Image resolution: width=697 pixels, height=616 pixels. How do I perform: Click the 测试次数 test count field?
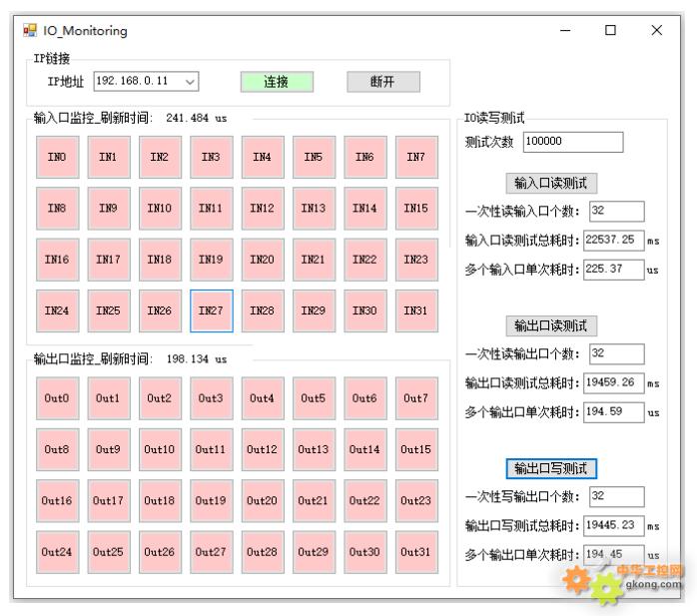[x=572, y=142]
